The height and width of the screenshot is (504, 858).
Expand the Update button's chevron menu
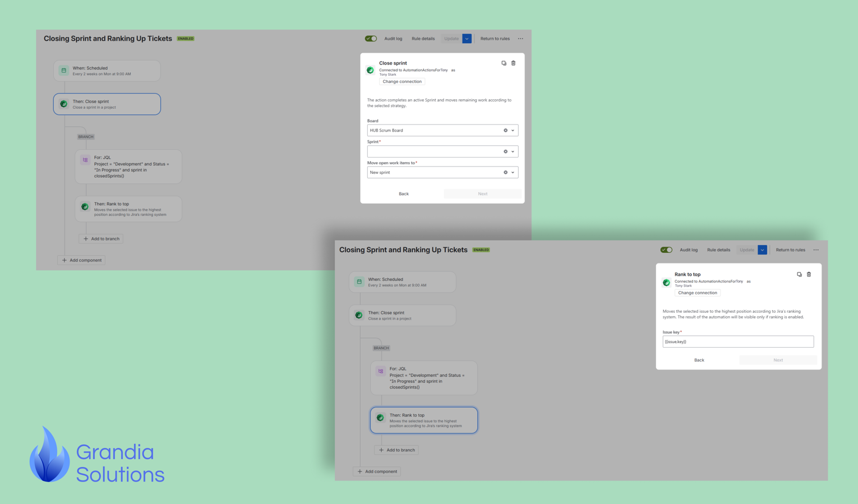click(467, 39)
